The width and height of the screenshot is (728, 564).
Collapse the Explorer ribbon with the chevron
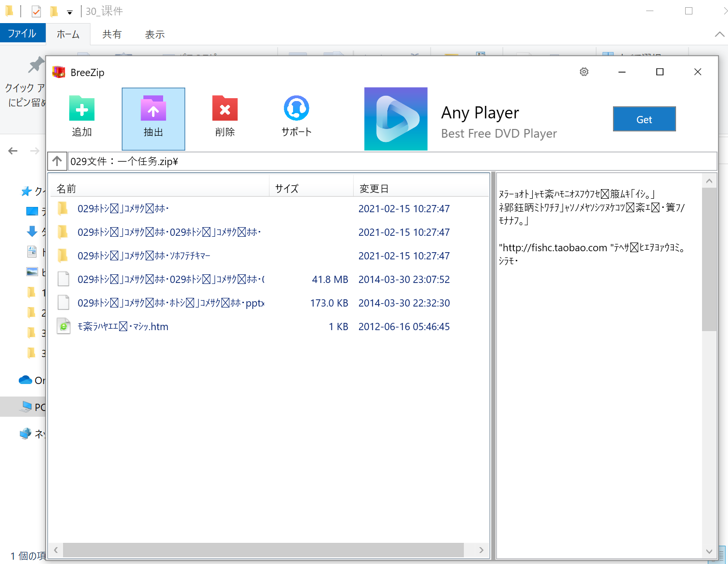(719, 34)
